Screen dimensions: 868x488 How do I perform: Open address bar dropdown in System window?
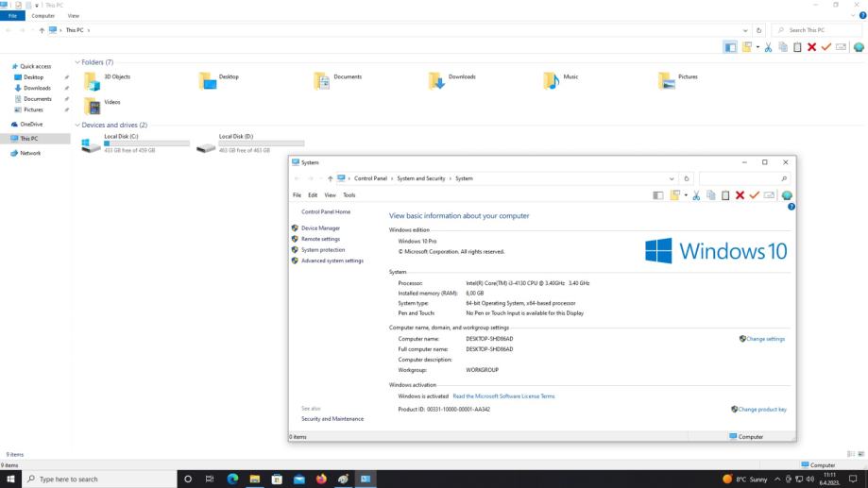tap(672, 178)
